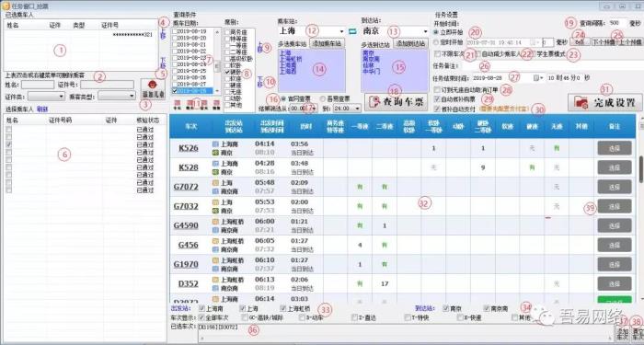This screenshot has width=644, height=345.
Task: Click 选择 button for train G4590
Action: click(x=615, y=225)
